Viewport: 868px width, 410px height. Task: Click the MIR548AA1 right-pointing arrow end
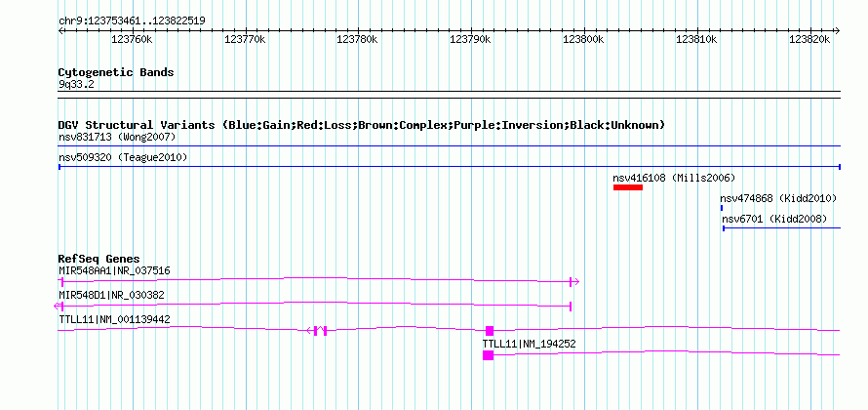[x=574, y=282]
